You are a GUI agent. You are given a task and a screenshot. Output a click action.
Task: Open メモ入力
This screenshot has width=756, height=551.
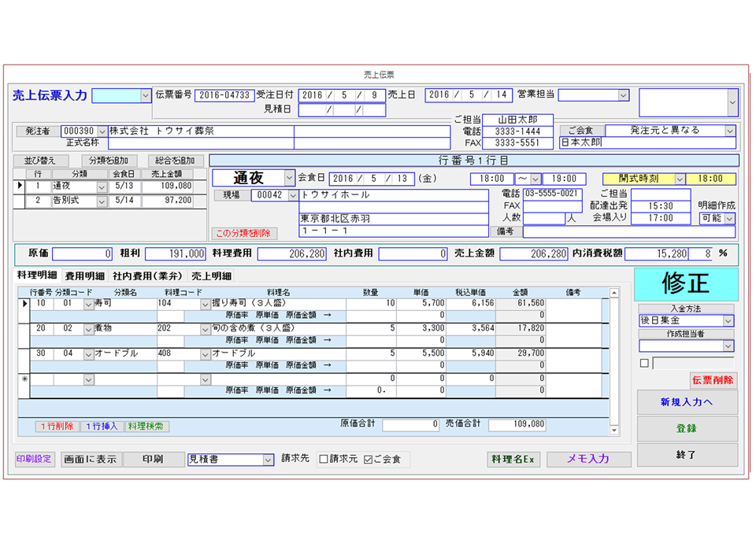pos(588,460)
